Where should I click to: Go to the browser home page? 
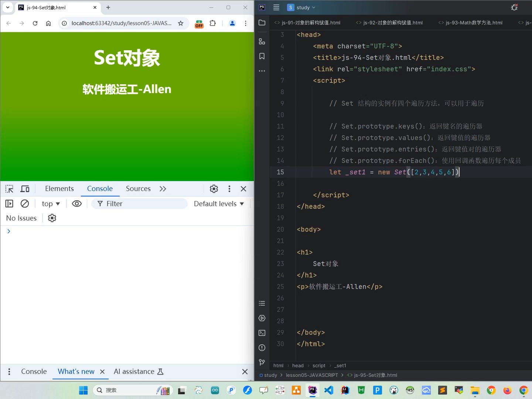point(48,23)
